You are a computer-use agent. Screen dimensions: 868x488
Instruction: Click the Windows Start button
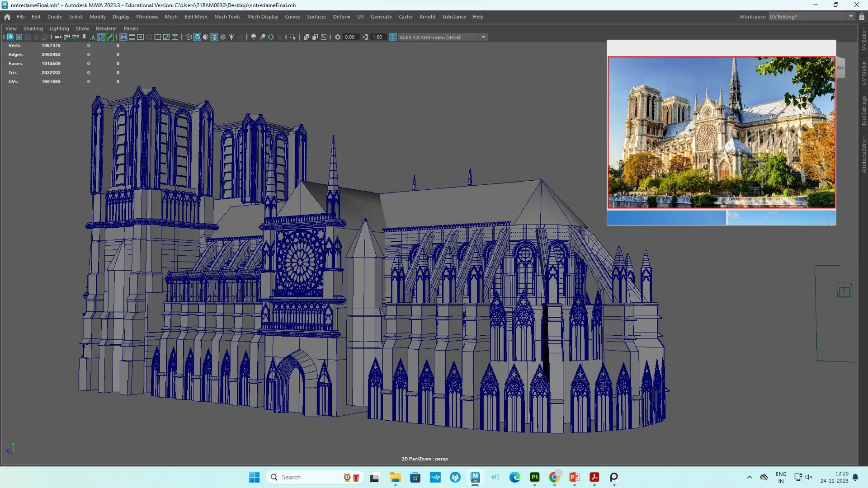pyautogui.click(x=254, y=477)
